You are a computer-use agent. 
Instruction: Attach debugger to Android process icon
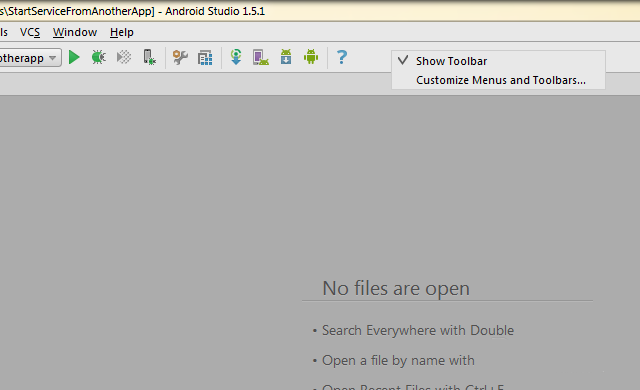pyautogui.click(x=149, y=57)
